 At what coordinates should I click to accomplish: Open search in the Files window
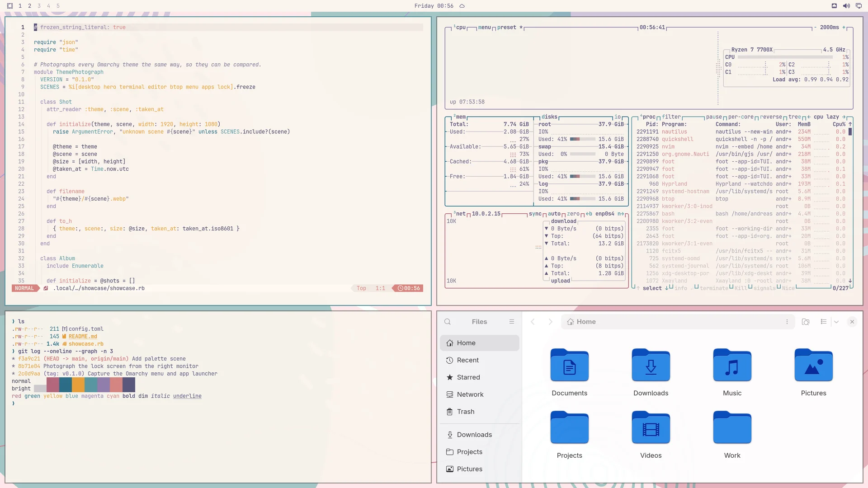pos(448,322)
